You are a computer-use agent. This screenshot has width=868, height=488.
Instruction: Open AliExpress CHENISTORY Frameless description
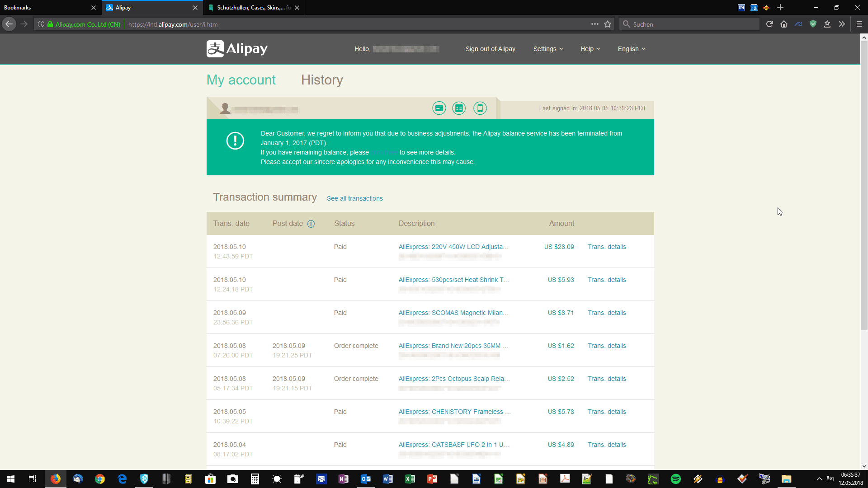point(454,412)
